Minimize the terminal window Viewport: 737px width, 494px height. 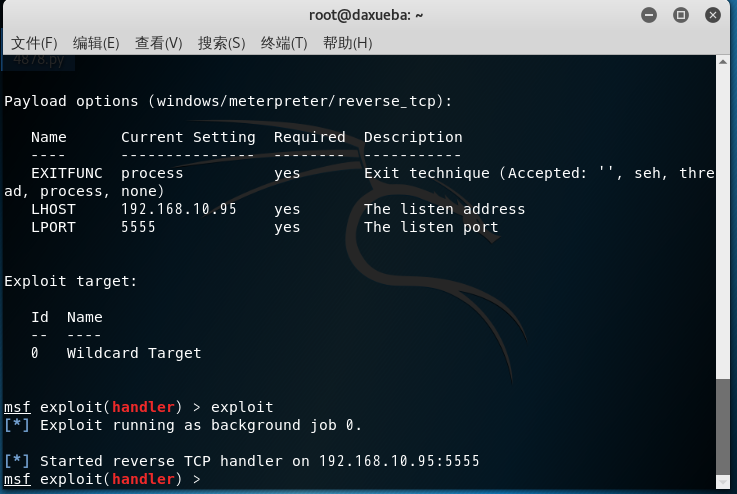[x=649, y=16]
